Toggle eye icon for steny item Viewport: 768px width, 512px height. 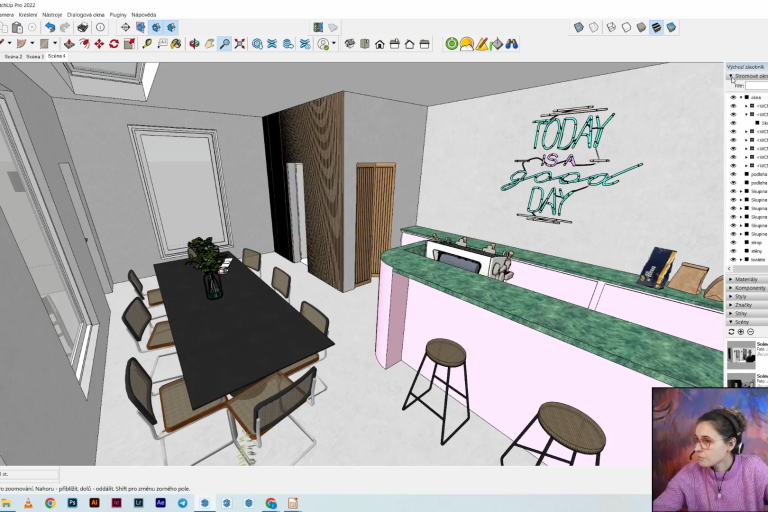point(733,251)
